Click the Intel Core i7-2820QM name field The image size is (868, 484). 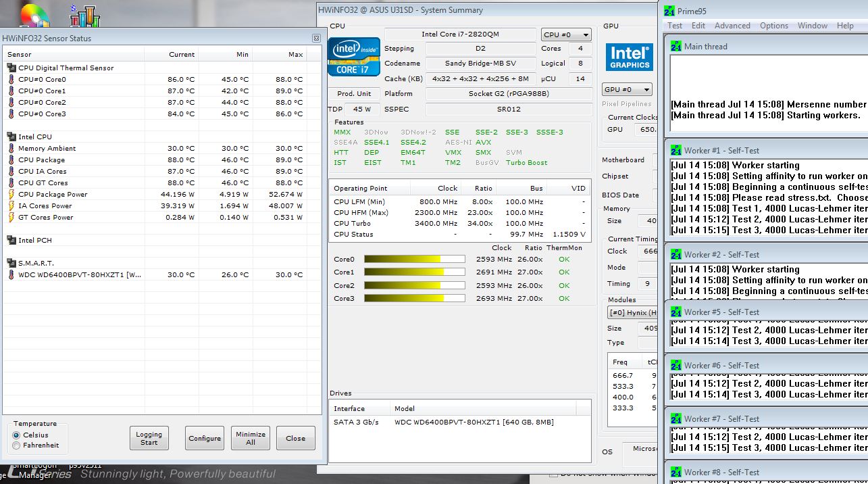pyautogui.click(x=461, y=34)
